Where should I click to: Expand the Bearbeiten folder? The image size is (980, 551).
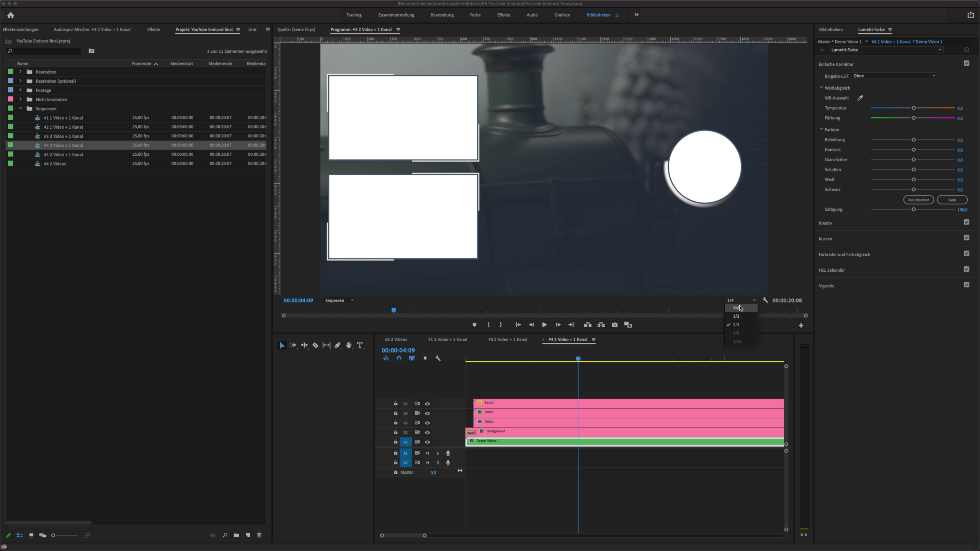20,72
